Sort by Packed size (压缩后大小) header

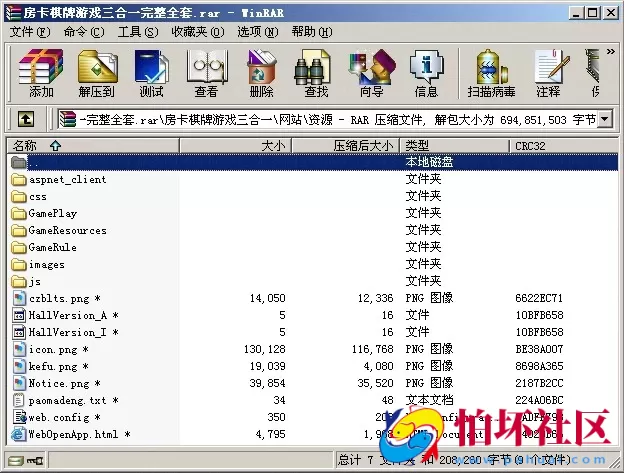coord(345,146)
